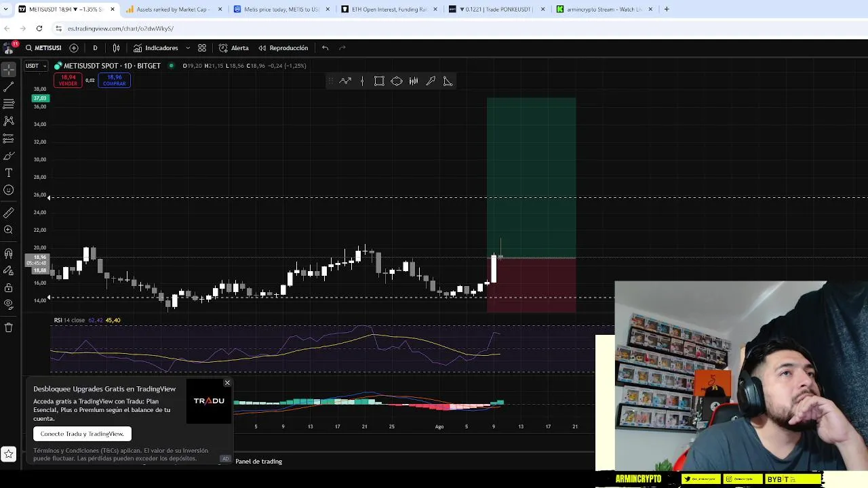This screenshot has width=868, height=488.
Task: Click the METISUSDT SPOT chart title
Action: click(x=112, y=66)
